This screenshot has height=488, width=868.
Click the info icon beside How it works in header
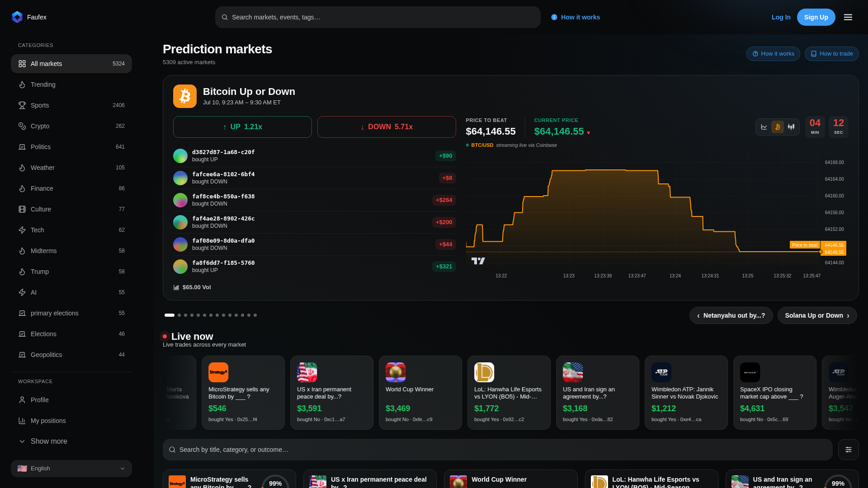(554, 17)
